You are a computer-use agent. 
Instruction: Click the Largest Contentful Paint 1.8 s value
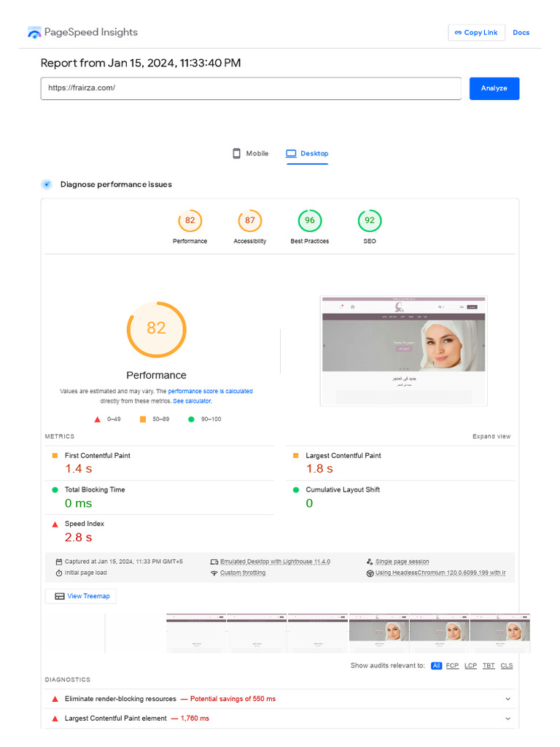click(x=319, y=469)
